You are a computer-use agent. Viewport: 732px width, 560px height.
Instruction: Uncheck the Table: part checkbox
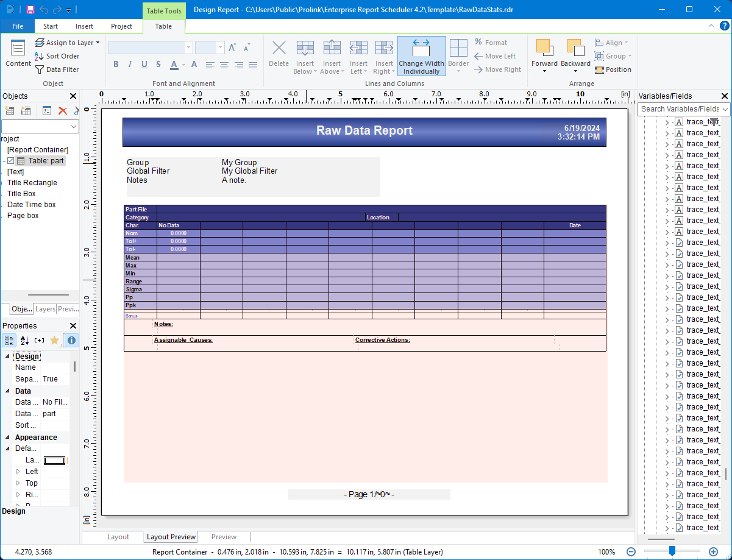(11, 160)
